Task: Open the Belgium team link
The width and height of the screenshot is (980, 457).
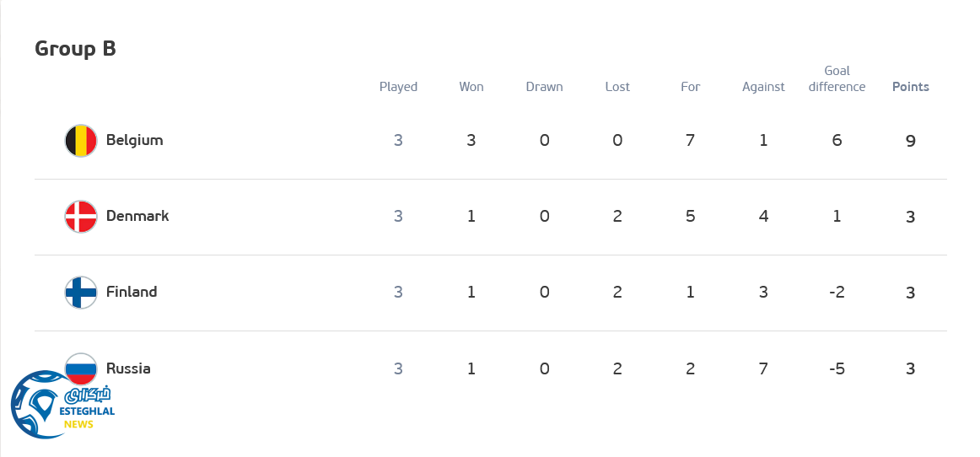Action: (134, 140)
